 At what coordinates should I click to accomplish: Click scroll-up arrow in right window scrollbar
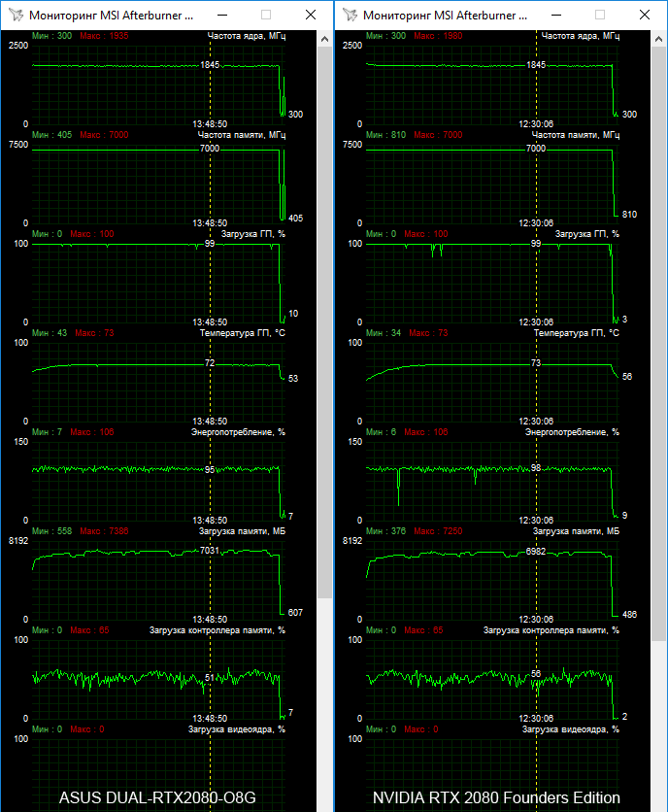(658, 39)
